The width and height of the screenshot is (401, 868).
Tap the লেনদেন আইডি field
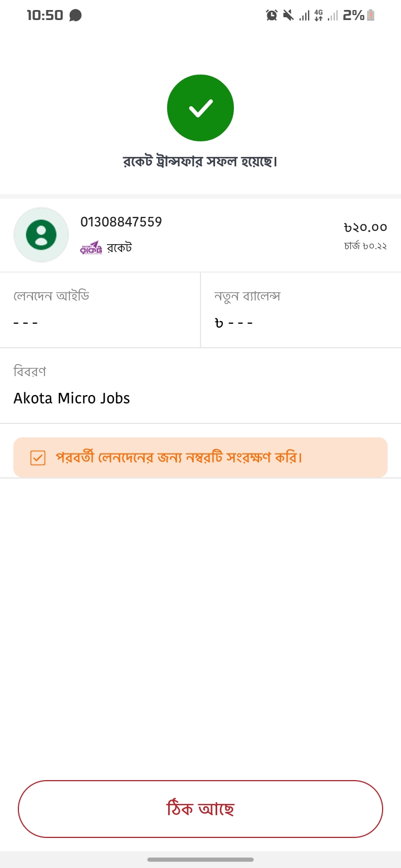(x=100, y=310)
